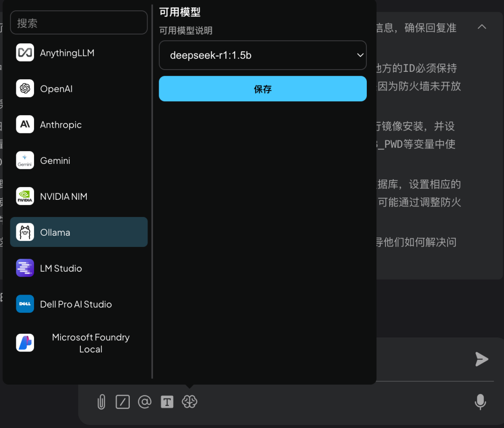
Task: Open slash commands with the slash icon
Action: click(x=123, y=402)
